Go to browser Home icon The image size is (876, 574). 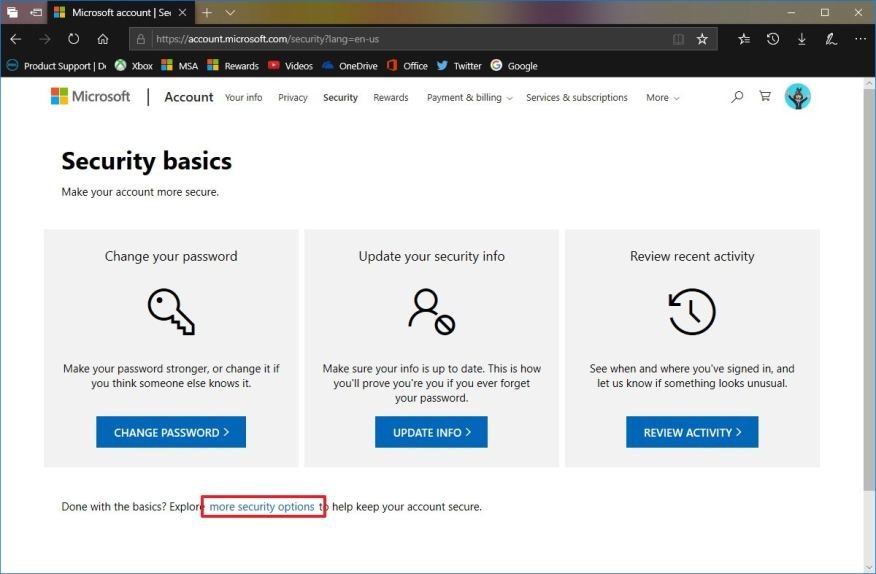(103, 39)
